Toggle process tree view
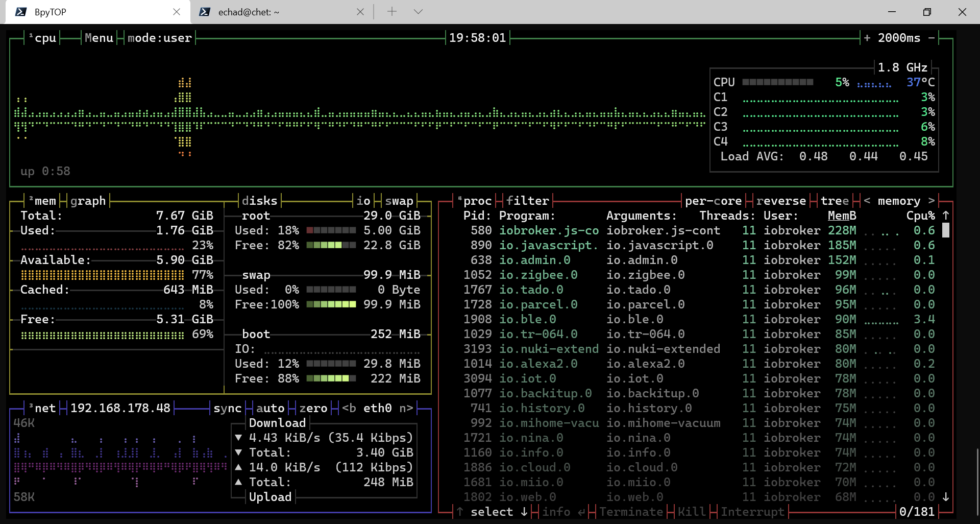 (x=835, y=201)
